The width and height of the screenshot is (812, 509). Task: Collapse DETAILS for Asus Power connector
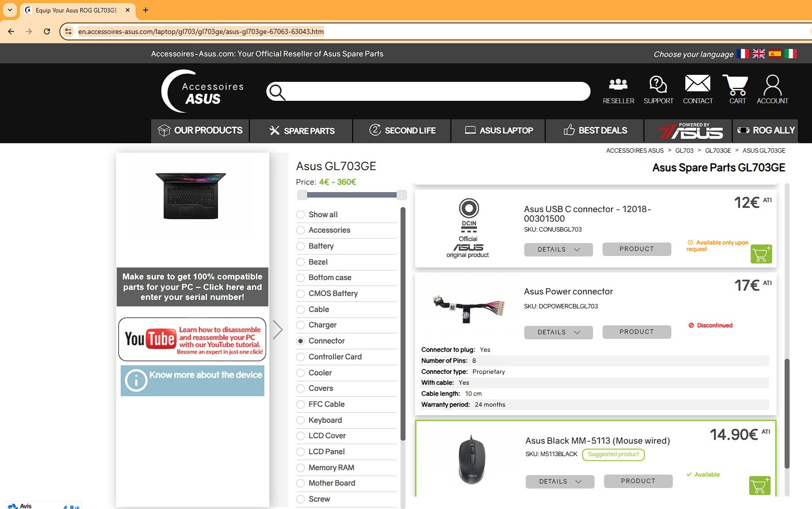tap(558, 332)
